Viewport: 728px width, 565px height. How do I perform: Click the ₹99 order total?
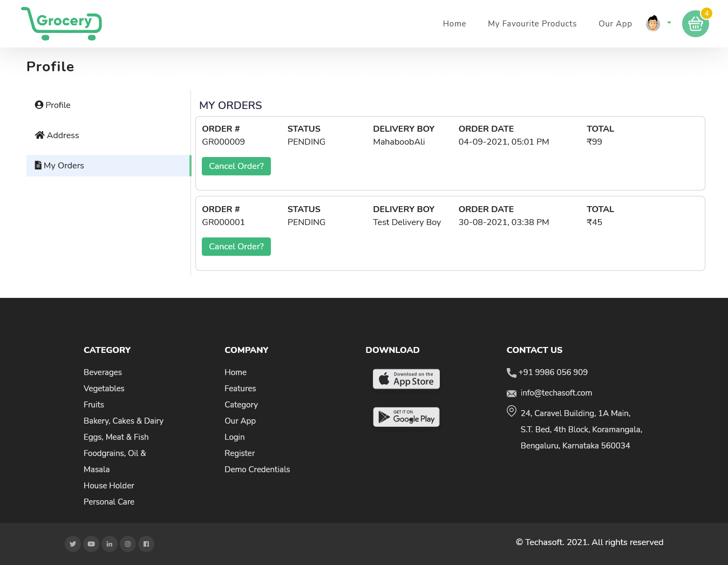[594, 142]
